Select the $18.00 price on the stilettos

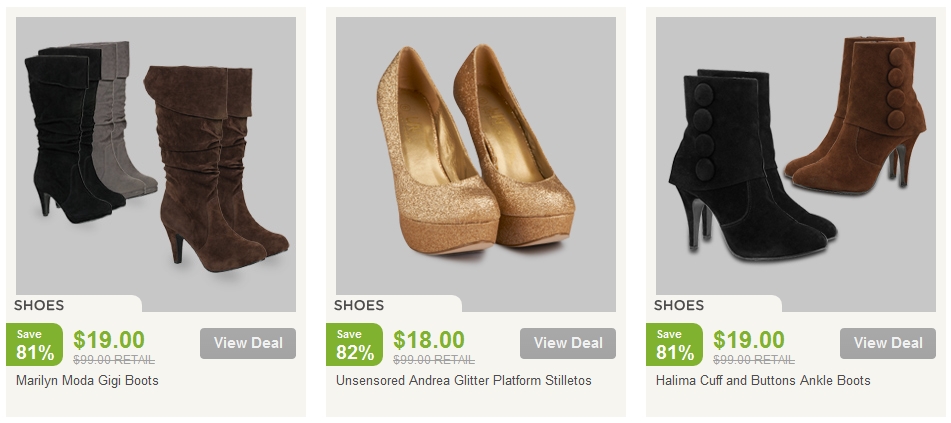point(429,340)
